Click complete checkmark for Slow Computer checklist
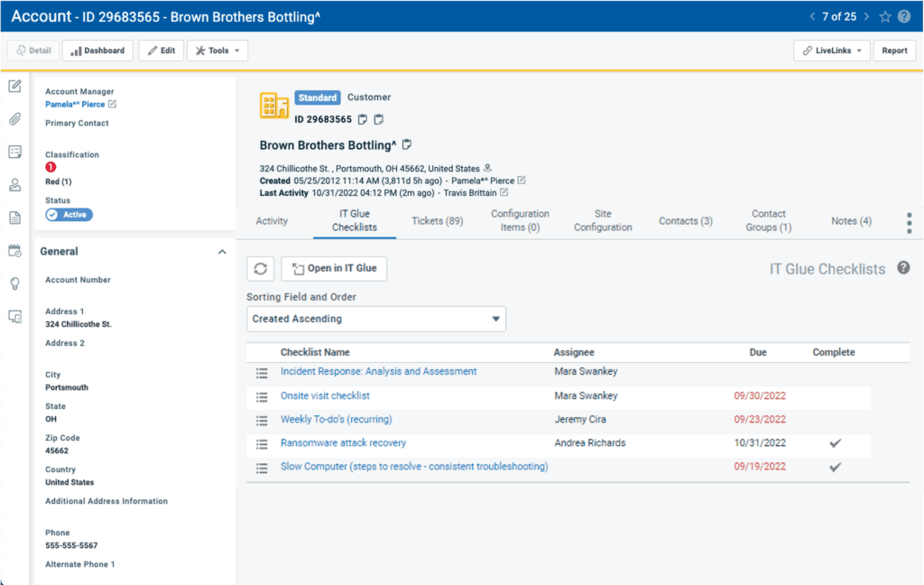The image size is (924, 585). (835, 467)
